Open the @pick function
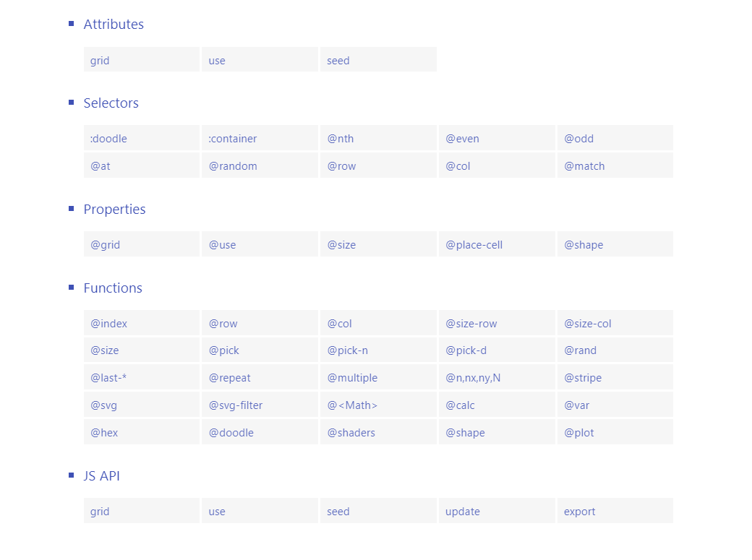This screenshot has height=560, width=752. tap(260, 350)
